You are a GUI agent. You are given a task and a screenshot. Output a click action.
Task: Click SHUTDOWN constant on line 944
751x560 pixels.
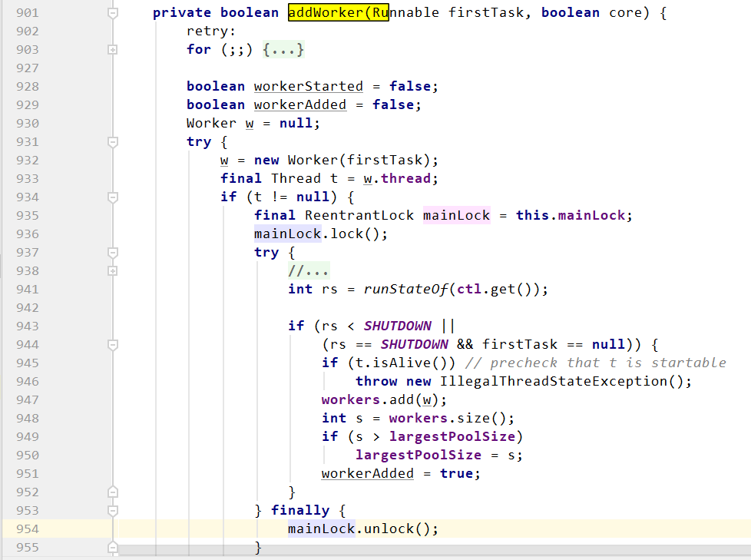point(415,345)
